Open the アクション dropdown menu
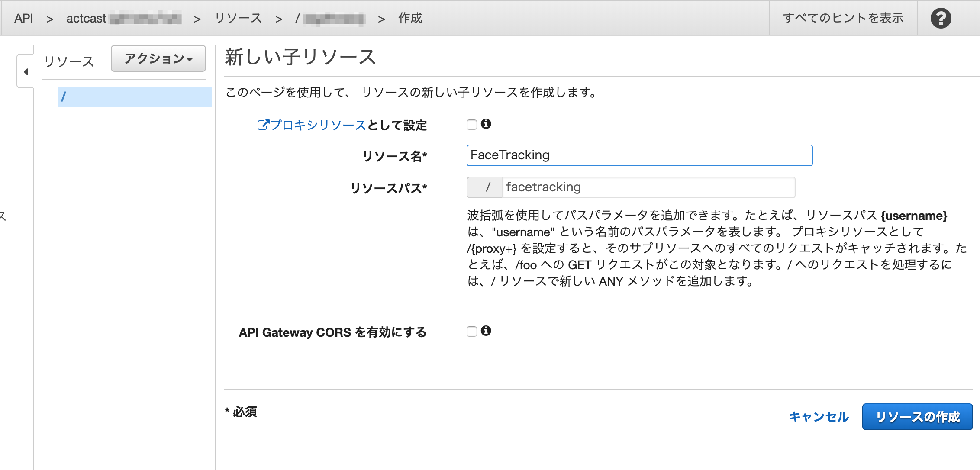The image size is (980, 470). tap(158, 58)
